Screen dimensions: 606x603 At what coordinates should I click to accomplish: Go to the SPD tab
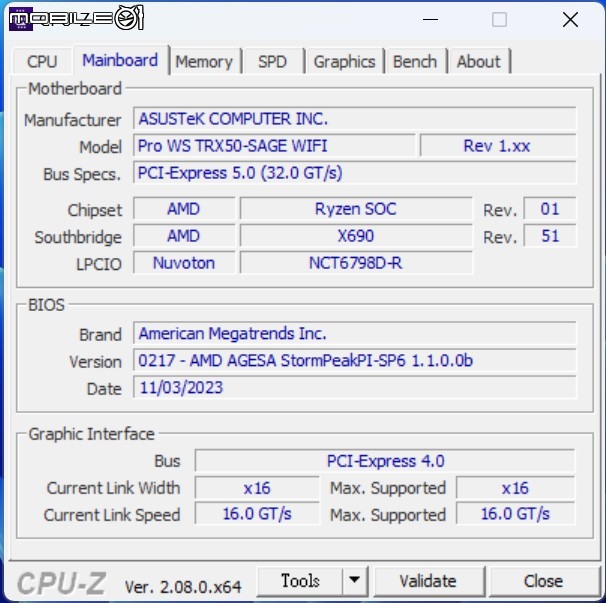coord(273,62)
